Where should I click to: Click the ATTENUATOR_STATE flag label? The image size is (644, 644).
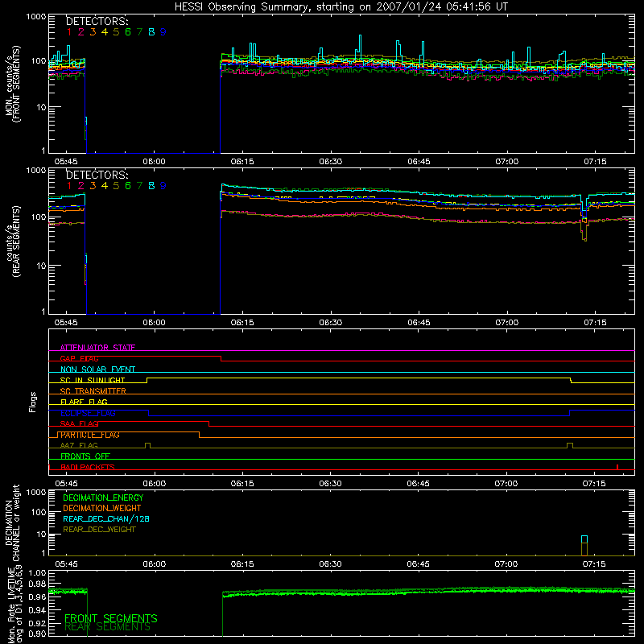[97, 348]
